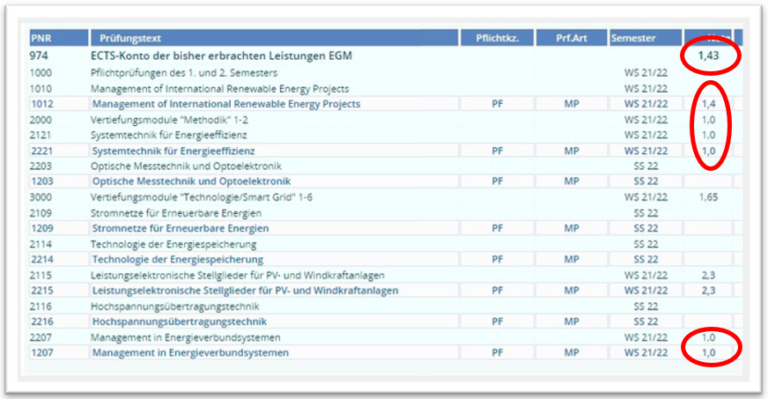Screen dimensions: 768x399
Task: Open bold exam entry 2214 Technologie der Energiespeicherung
Action: coord(178,259)
